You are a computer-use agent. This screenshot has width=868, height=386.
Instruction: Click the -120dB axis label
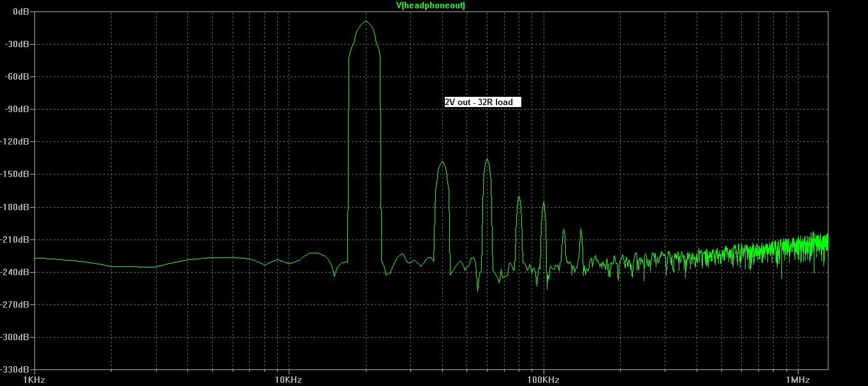(16, 141)
